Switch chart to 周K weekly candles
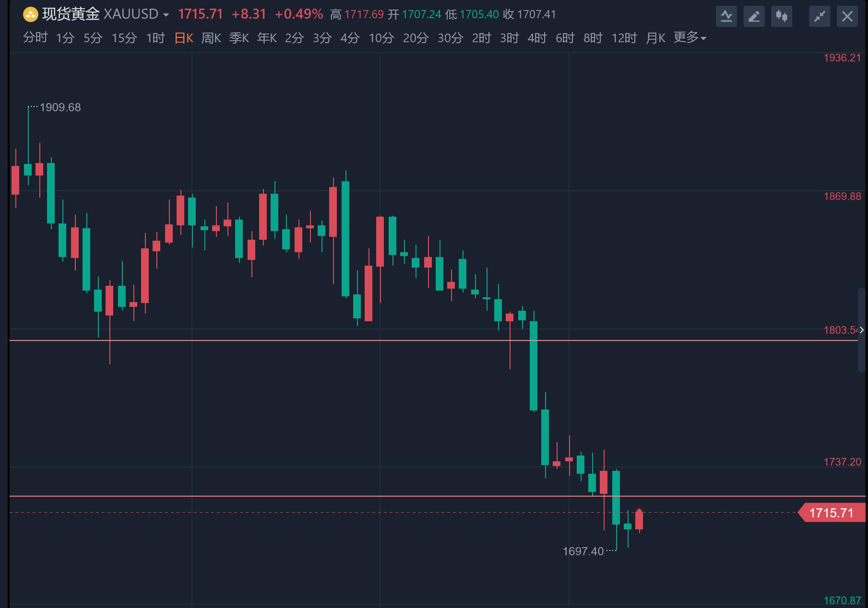This screenshot has width=868, height=608. [211, 38]
